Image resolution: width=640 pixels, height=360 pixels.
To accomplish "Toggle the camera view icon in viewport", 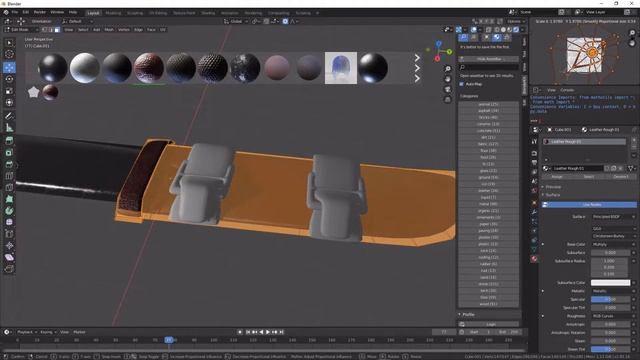I will 448,89.
